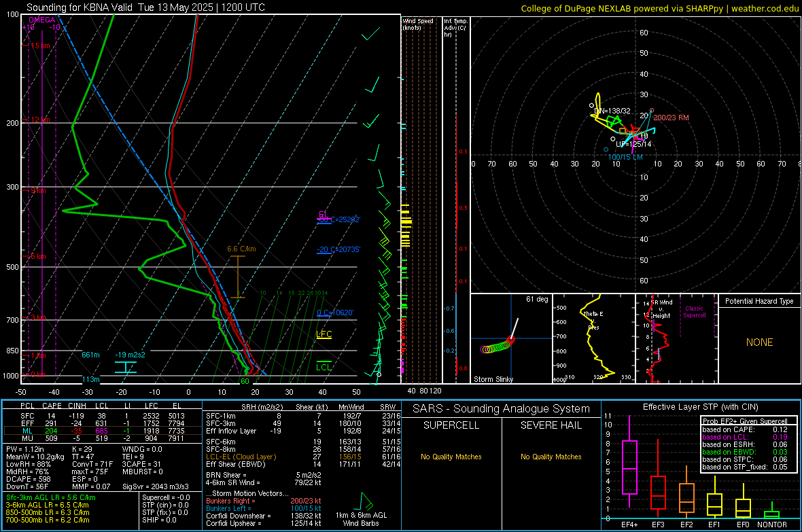Click the '113m' label near the surface
Screen dimensions: 802x532
click(x=90, y=379)
